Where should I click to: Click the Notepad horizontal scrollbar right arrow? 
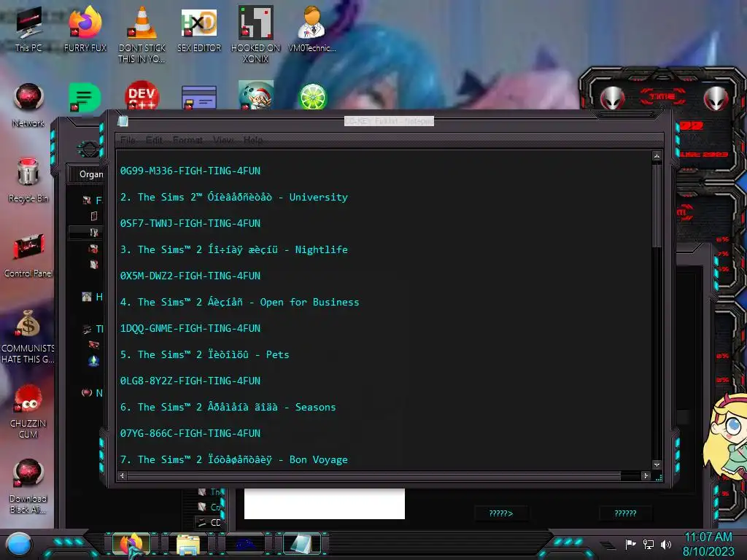(646, 475)
